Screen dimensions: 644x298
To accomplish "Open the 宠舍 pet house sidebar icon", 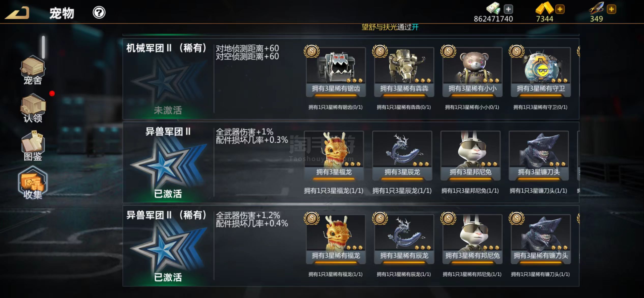I will click(33, 70).
